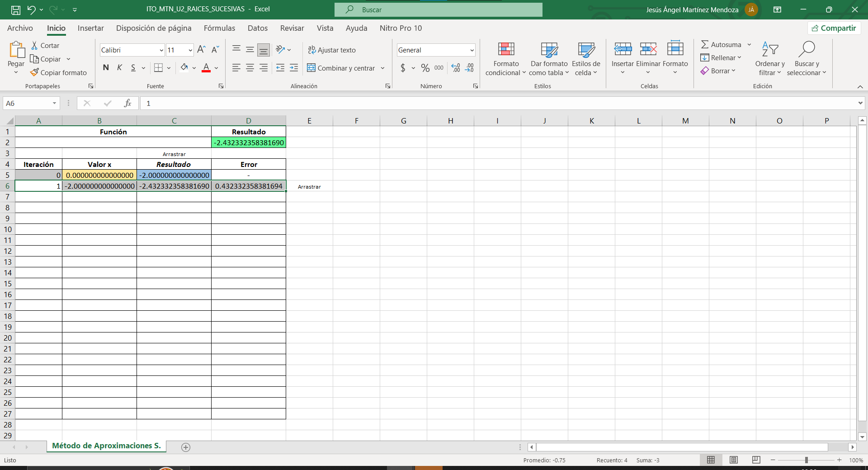Open Dar formato como tabla

(x=549, y=59)
